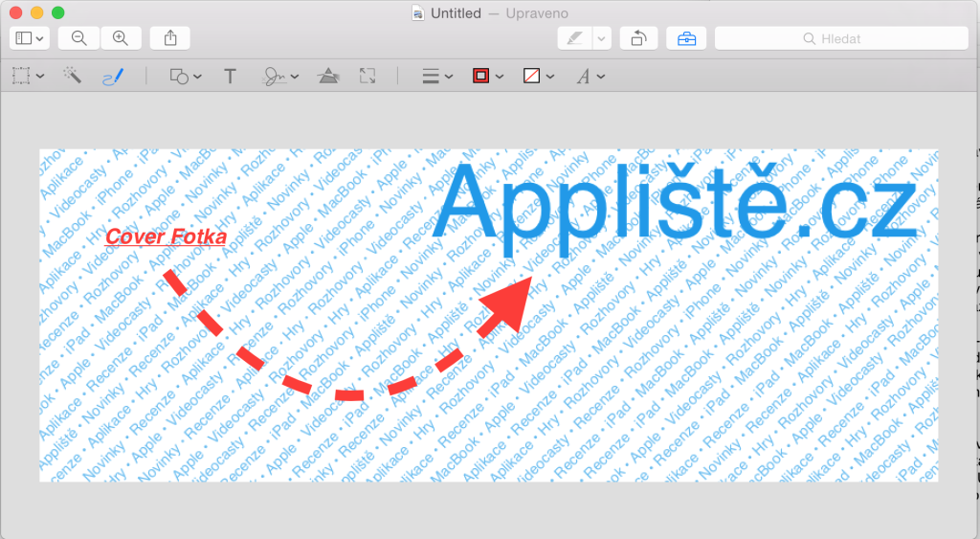The height and width of the screenshot is (539, 980).
Task: Open the line style menu
Action: point(431,77)
